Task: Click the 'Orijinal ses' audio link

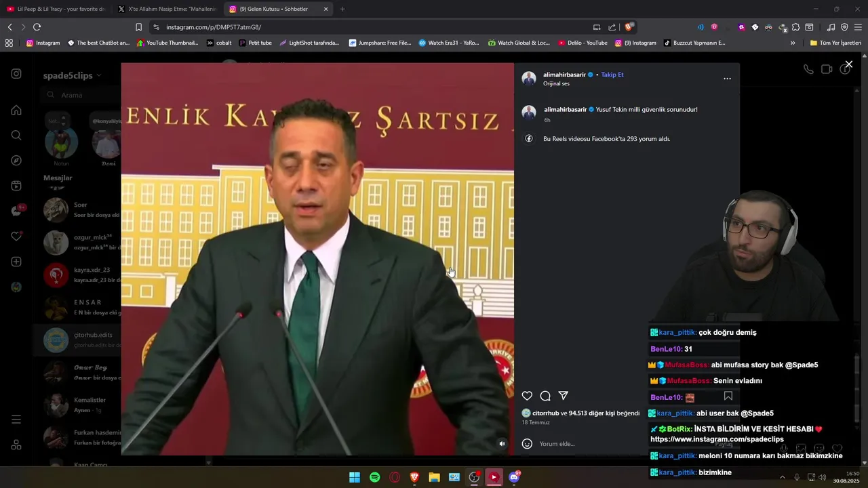Action: (556, 83)
